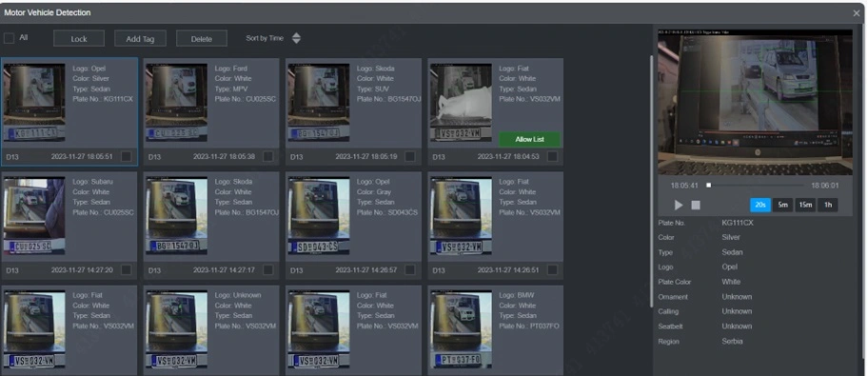Click the 18:05:41 playback start time
The image size is (868, 376).
click(x=684, y=186)
